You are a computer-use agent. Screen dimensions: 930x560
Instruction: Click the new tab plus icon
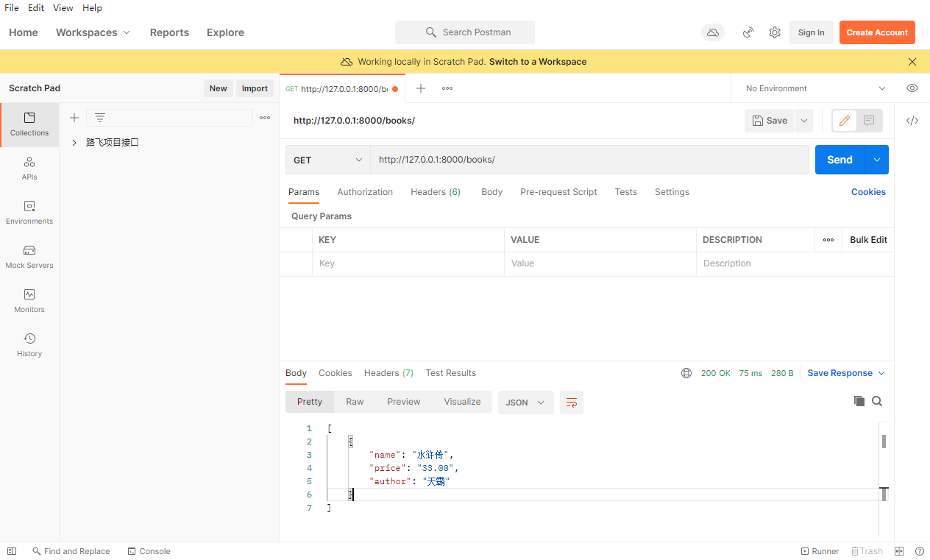(421, 88)
